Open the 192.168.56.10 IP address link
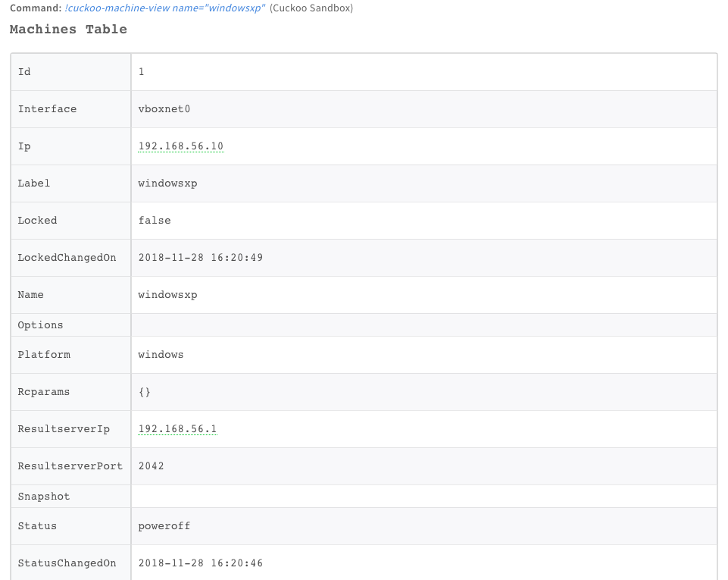 pos(180,146)
